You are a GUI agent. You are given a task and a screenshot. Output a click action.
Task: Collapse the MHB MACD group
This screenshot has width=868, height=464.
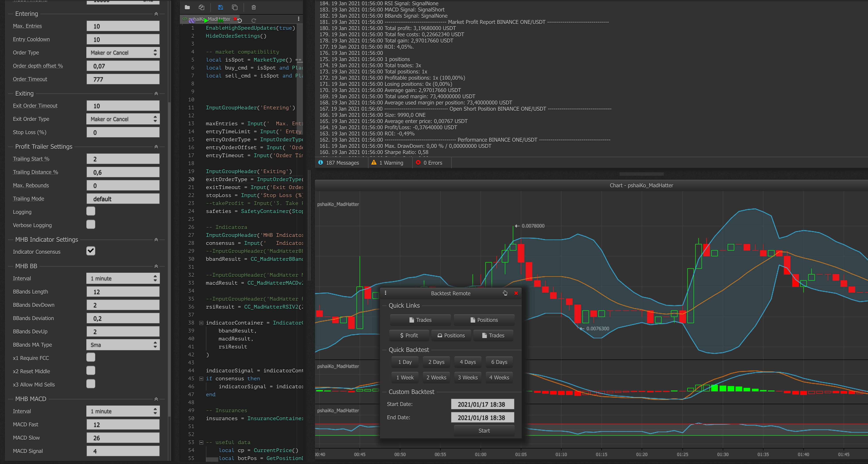[x=156, y=399]
